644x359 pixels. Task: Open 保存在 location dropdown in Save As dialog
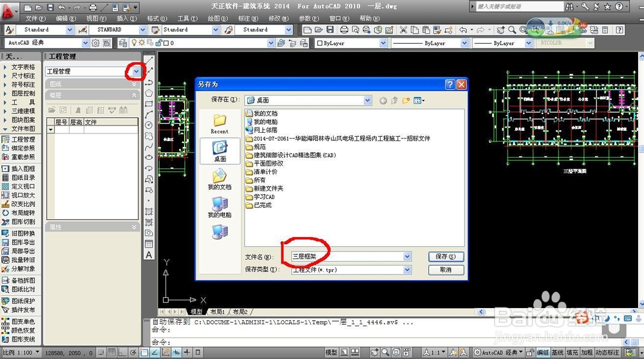pyautogui.click(x=368, y=101)
